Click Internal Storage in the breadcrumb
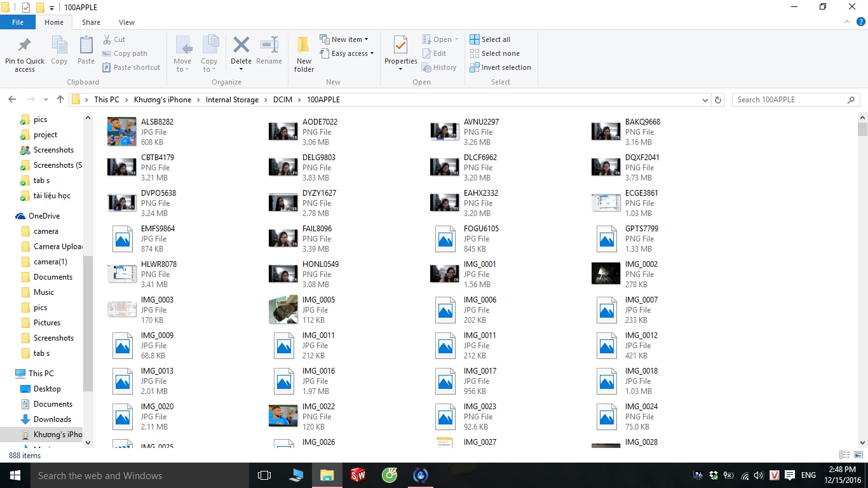Viewport: 868px width, 488px height. tap(232, 100)
